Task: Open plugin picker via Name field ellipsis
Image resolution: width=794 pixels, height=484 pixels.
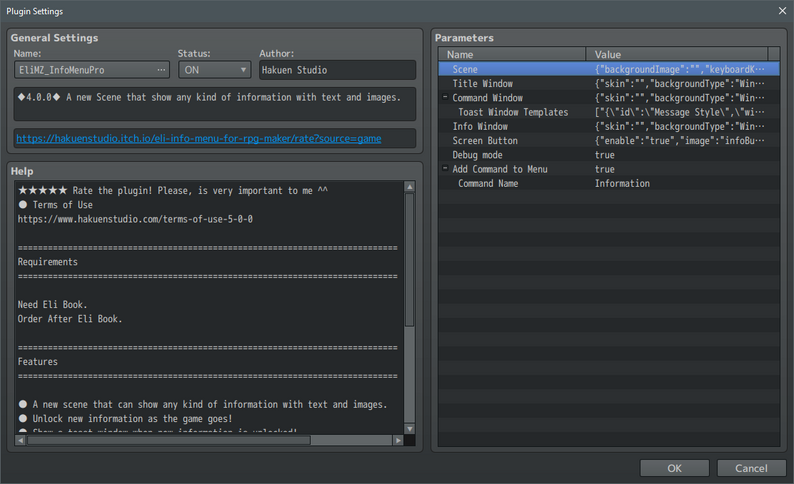Action: [161, 70]
